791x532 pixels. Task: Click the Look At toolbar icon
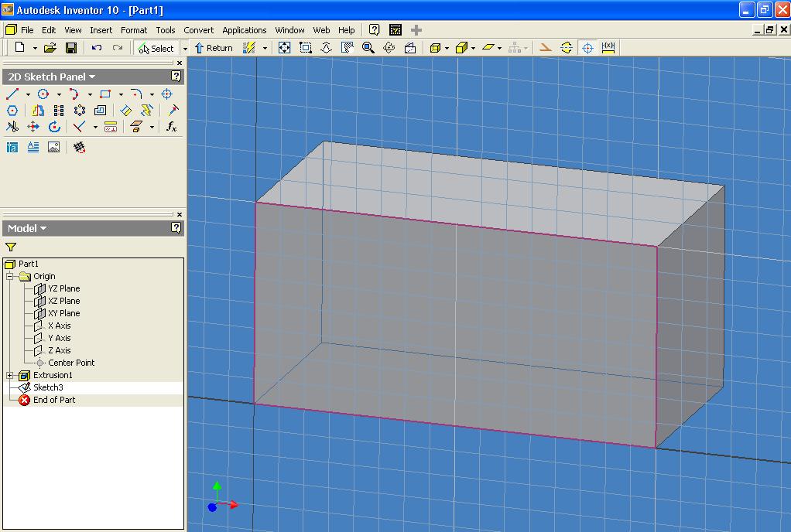[410, 48]
